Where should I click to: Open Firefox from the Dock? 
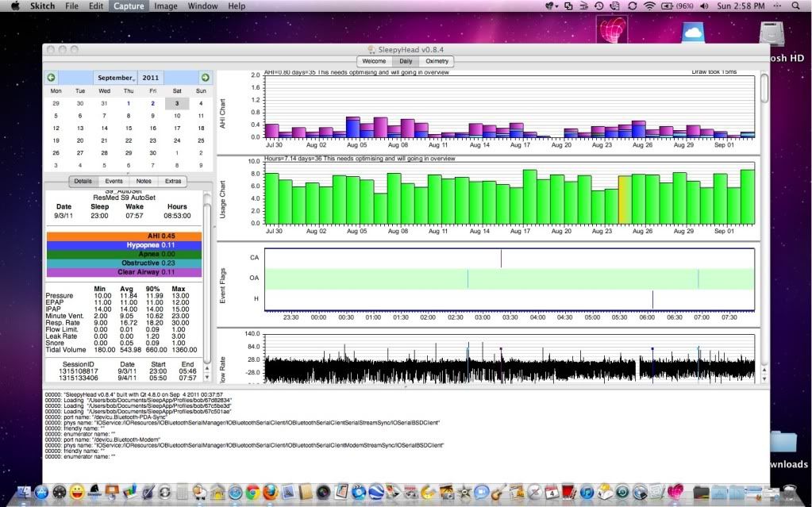point(271,492)
